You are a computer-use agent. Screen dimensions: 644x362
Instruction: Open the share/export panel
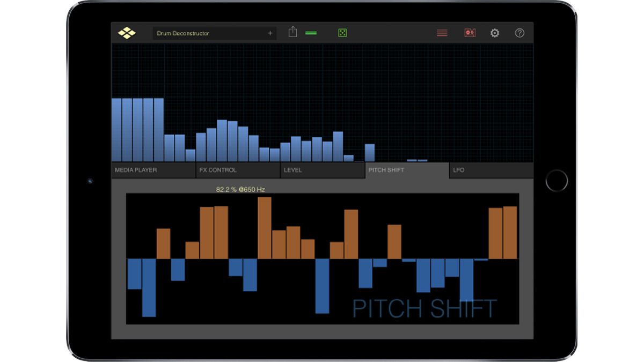[292, 32]
